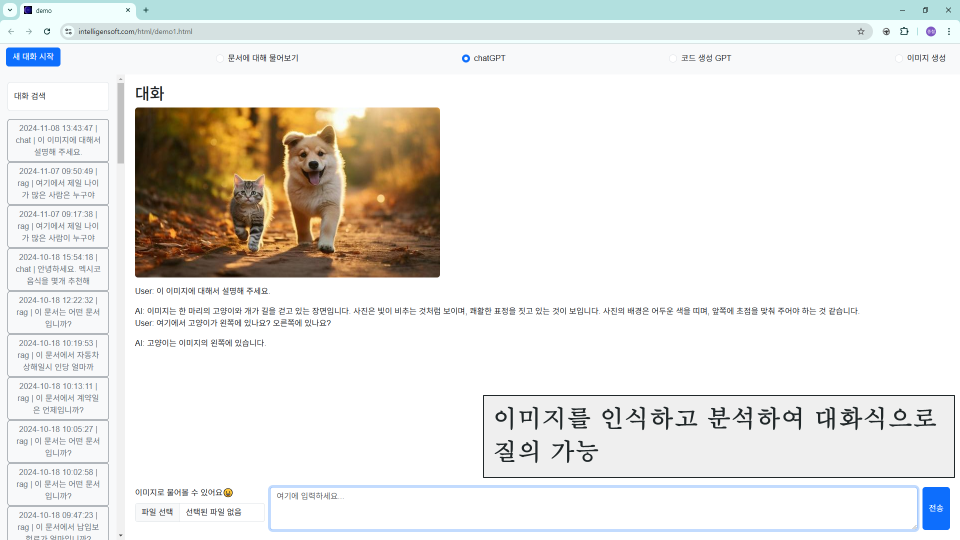Click the 파일 선택 file chooser button
This screenshot has height=540, width=960.
[157, 512]
